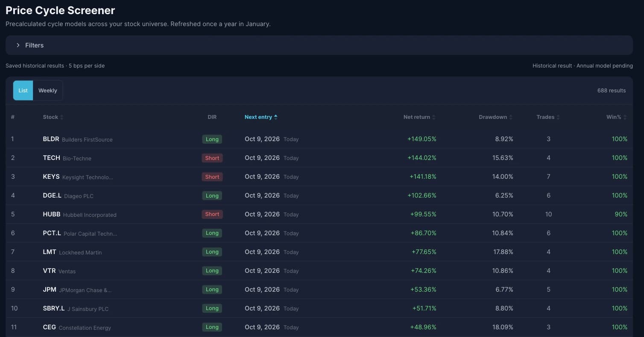Click the Short badge for KEYS

212,177
